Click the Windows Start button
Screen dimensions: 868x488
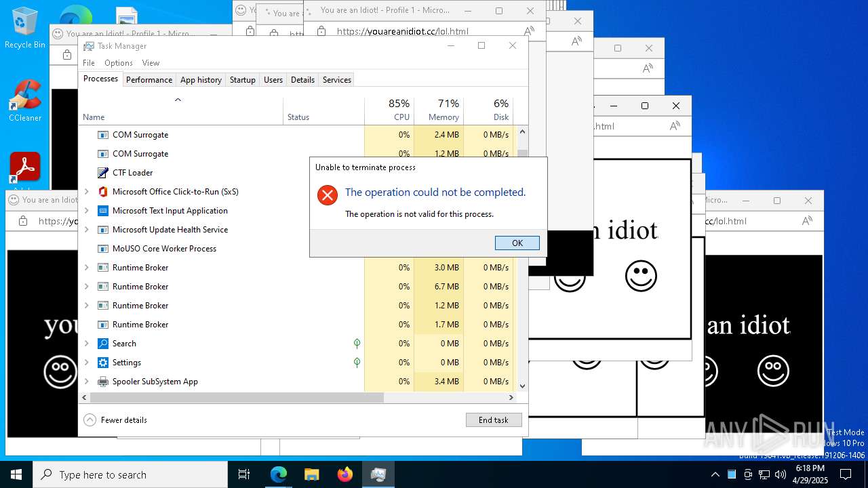tap(16, 474)
